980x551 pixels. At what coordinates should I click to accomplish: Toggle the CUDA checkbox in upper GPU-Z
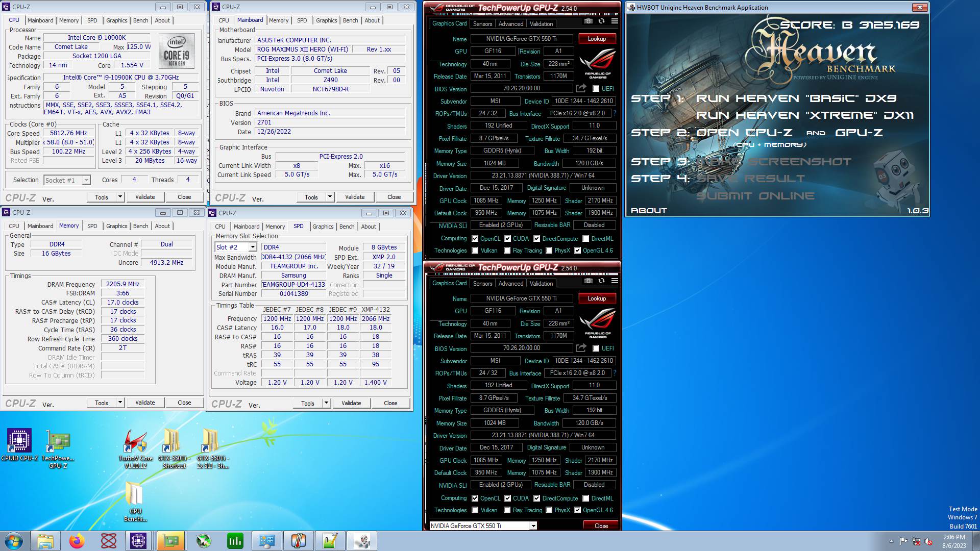tap(508, 239)
